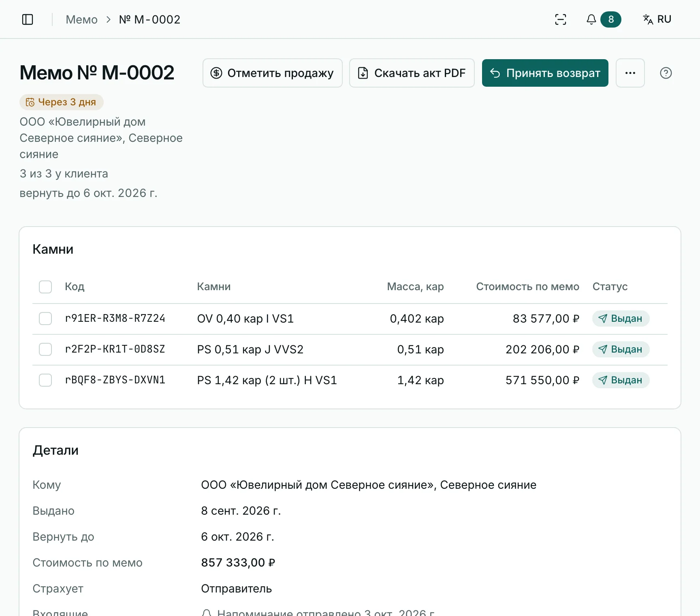
Task: Click Выдан status for PS 0,51 stone
Action: (621, 349)
